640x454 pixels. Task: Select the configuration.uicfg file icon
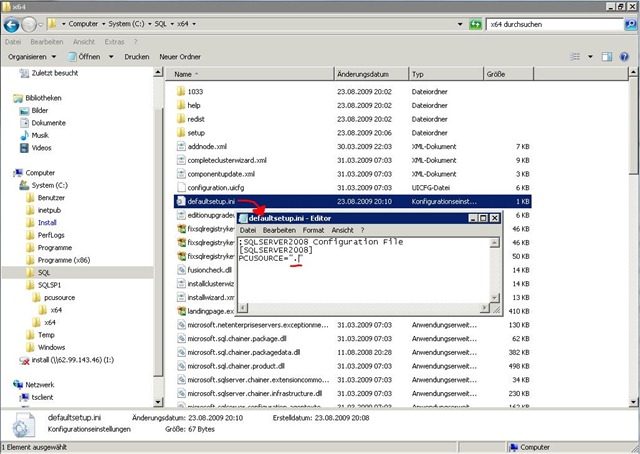(x=180, y=187)
